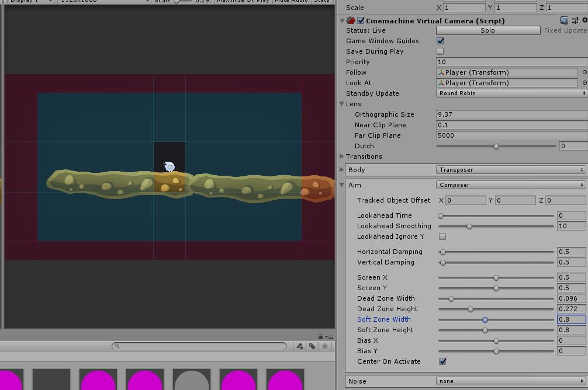Click the Search by Type icon
588x390 pixels.
300,346
